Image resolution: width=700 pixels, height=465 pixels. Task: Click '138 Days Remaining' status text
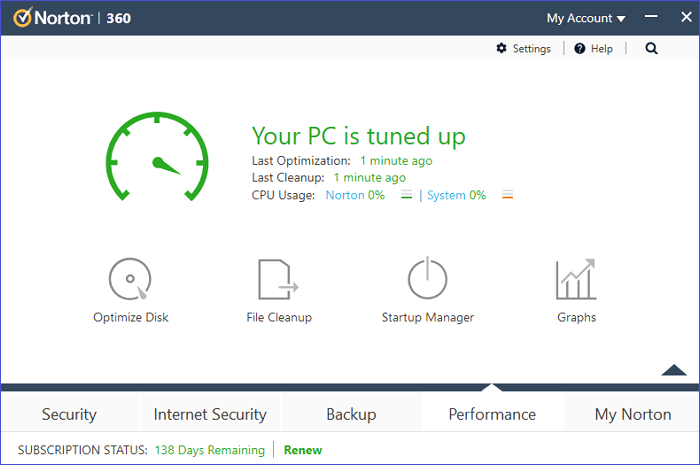point(210,450)
